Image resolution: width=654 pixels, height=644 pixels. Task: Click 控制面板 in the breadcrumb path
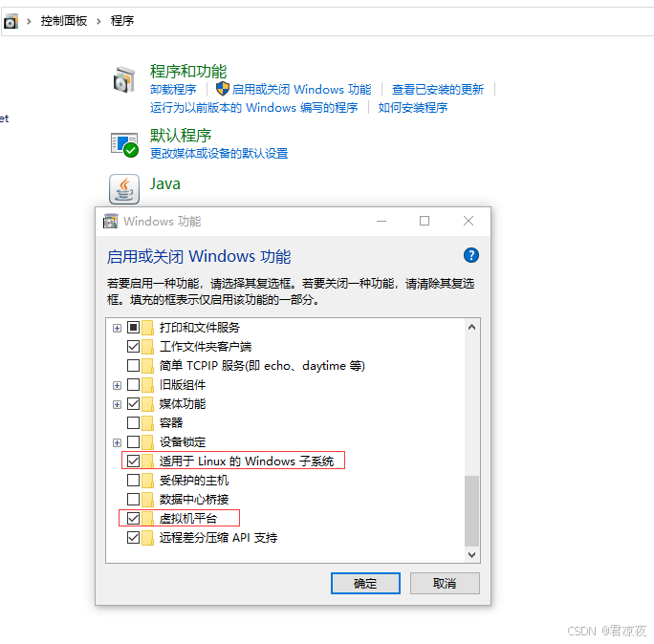coord(64,20)
